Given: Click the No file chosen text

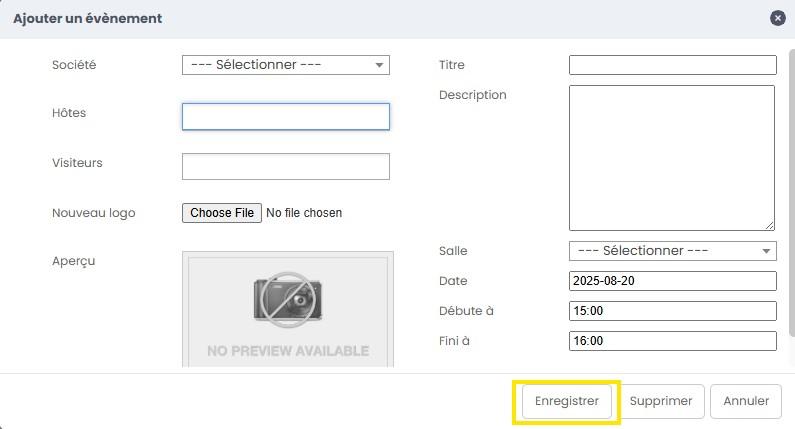Looking at the screenshot, I should 304,213.
